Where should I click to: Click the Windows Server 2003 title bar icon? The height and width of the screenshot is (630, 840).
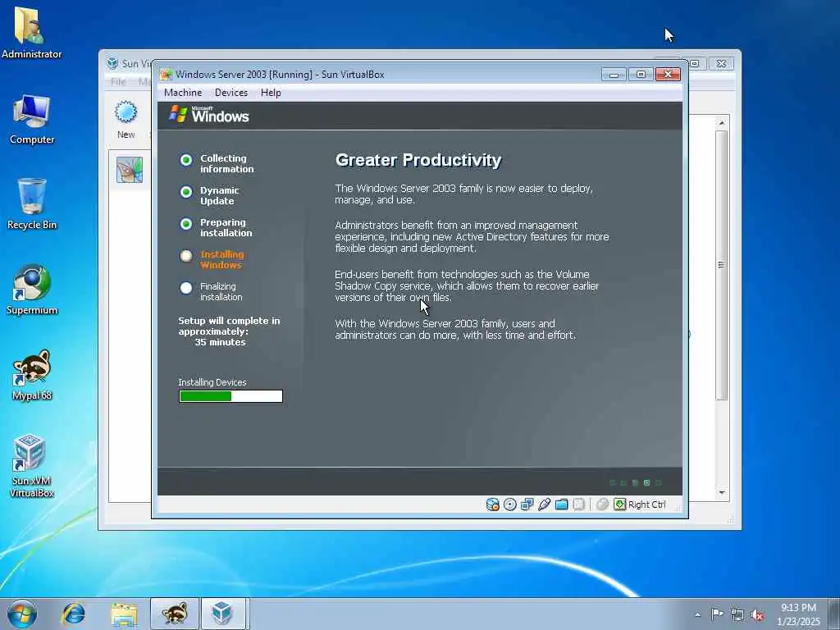click(167, 75)
